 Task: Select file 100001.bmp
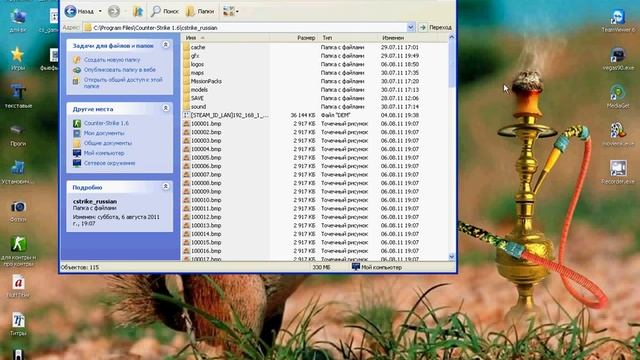206,124
